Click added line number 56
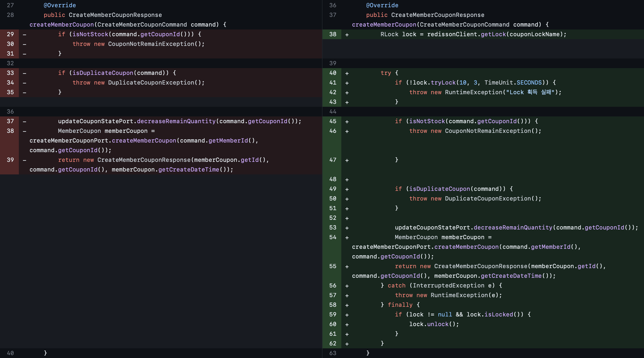Image resolution: width=644 pixels, height=358 pixels. coord(333,286)
